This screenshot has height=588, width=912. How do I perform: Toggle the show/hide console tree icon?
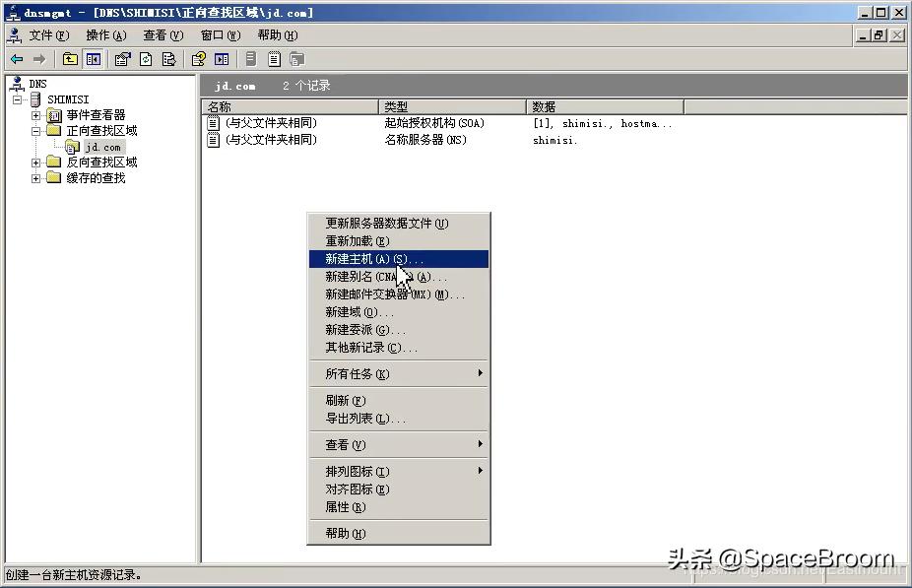[x=93, y=59]
